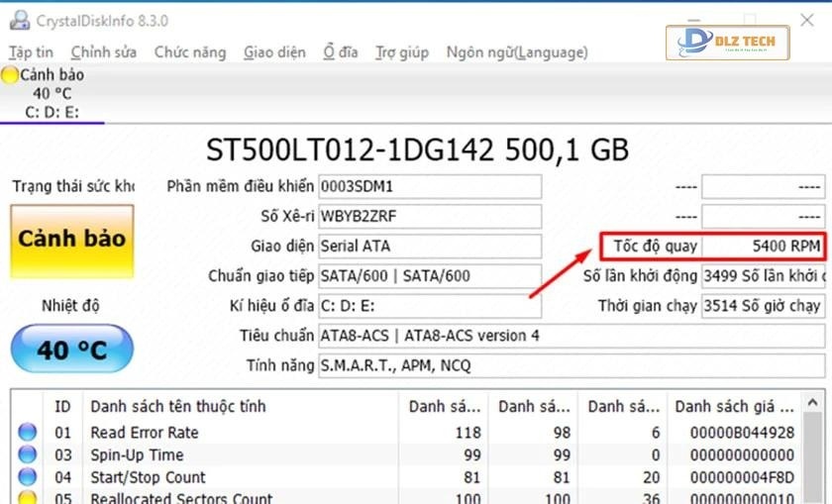
Task: Click the 5400 RPM rotation rate field
Action: [763, 247]
